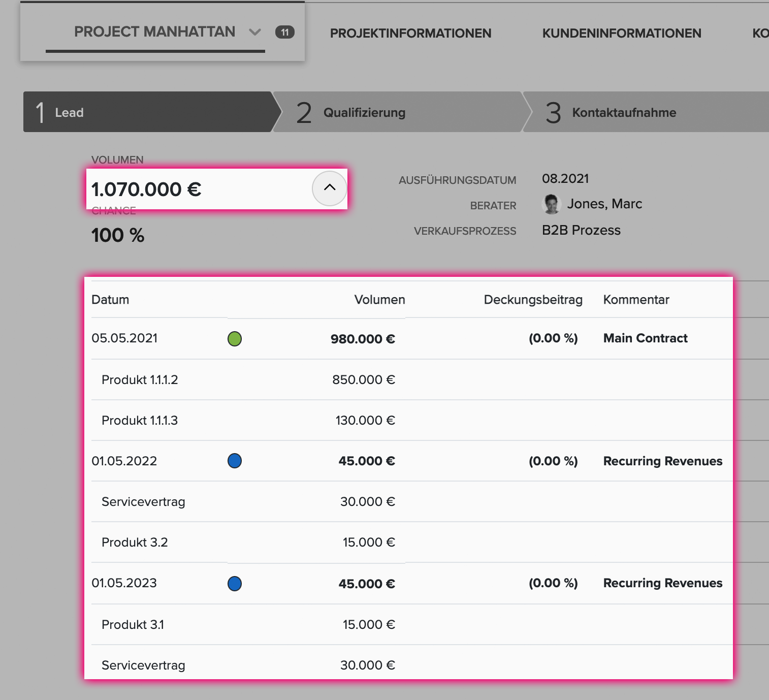Screen dimensions: 769x700
Task: Click the Produkt 1.1.1.3 row
Action: pos(412,420)
